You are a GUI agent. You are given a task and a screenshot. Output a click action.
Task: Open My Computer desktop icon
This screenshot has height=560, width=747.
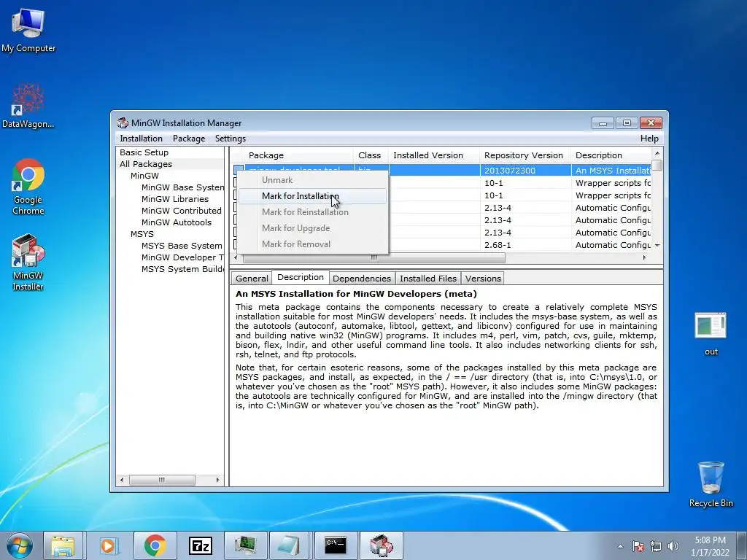(x=28, y=29)
